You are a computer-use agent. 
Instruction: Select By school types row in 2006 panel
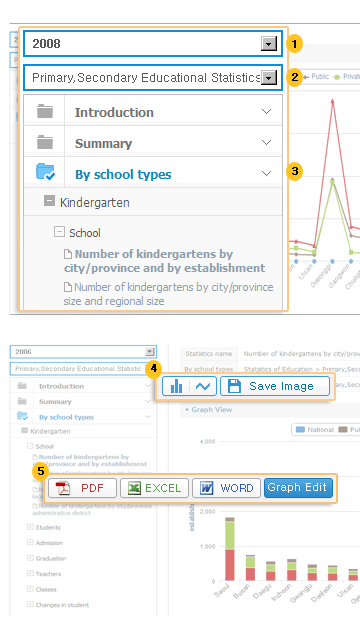coord(83,417)
